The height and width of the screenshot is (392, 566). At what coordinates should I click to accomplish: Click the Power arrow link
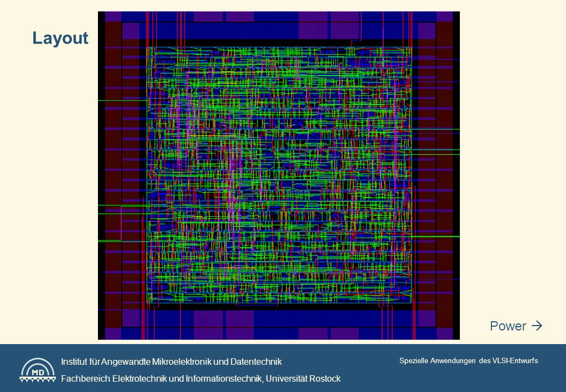516,326
